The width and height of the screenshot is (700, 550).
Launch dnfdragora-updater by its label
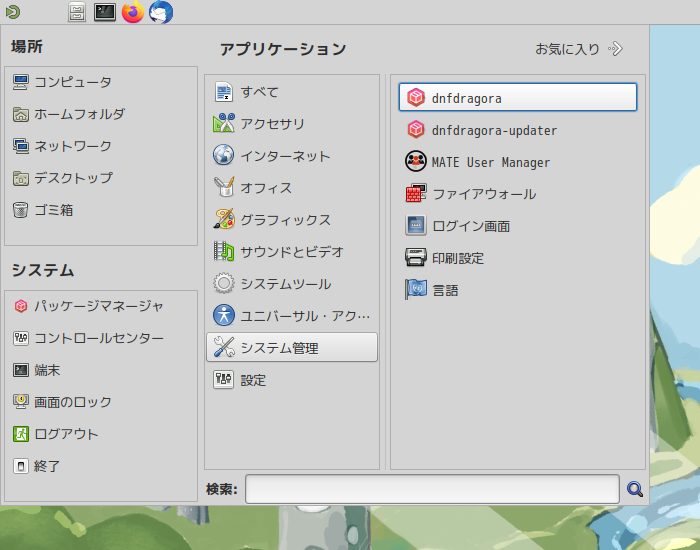pos(494,130)
